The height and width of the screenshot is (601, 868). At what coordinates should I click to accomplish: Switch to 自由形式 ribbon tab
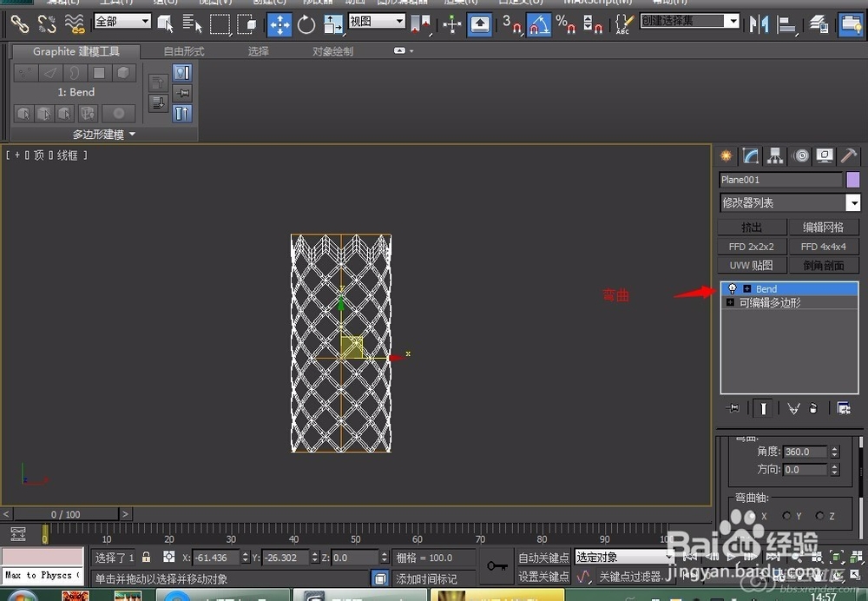[184, 51]
